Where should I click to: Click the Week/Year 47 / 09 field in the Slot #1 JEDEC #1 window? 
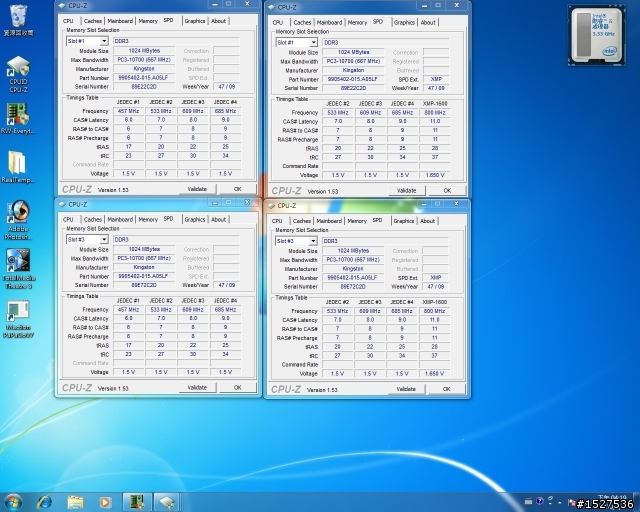pyautogui.click(x=227, y=87)
